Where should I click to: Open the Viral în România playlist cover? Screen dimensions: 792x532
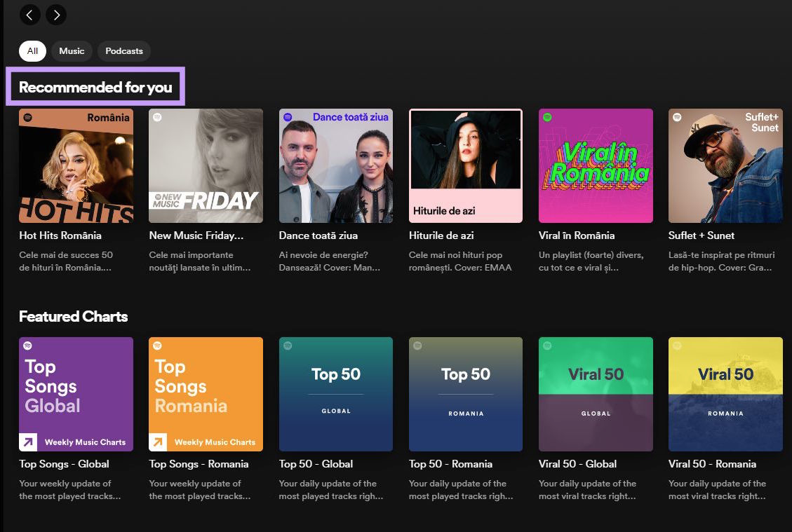click(x=596, y=165)
